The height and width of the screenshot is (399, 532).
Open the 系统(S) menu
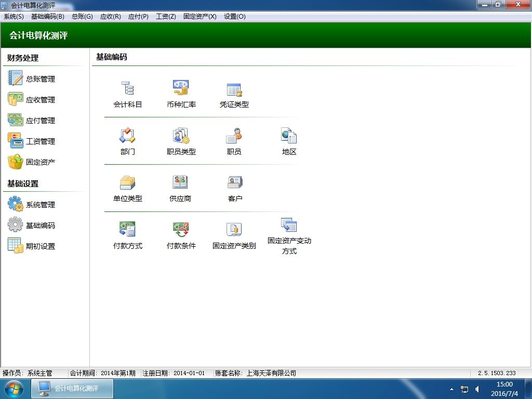pyautogui.click(x=14, y=16)
